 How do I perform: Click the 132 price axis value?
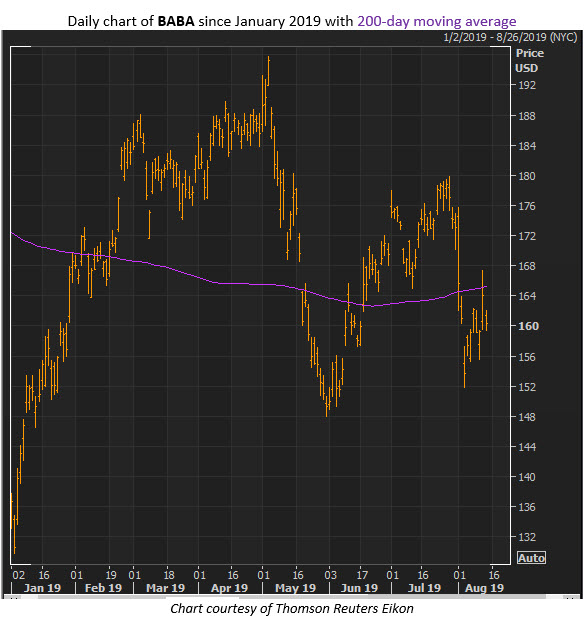point(527,537)
